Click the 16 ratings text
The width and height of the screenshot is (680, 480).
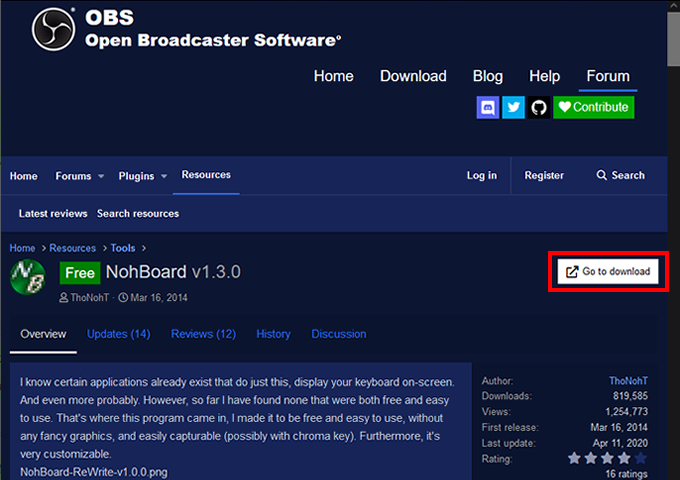(626, 474)
